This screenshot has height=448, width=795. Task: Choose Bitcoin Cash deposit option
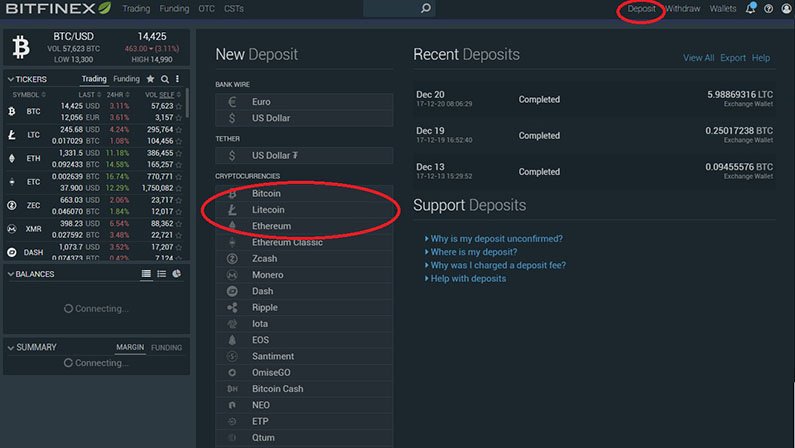[x=304, y=389]
